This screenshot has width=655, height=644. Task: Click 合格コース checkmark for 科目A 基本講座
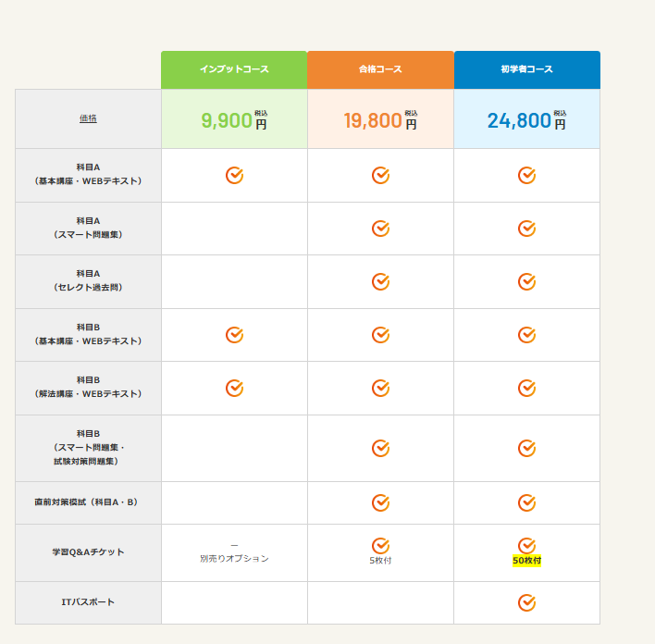pyautogui.click(x=380, y=175)
